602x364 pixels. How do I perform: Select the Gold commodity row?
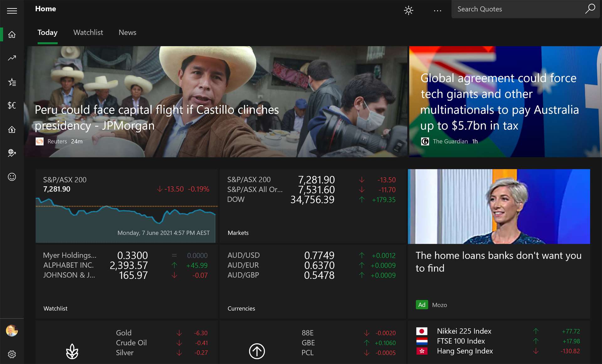pyautogui.click(x=162, y=333)
